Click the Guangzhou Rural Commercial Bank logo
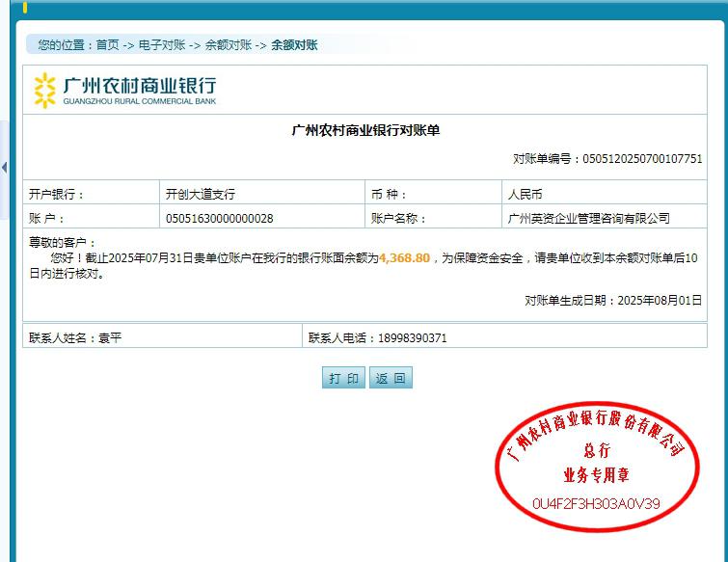 pos(125,90)
